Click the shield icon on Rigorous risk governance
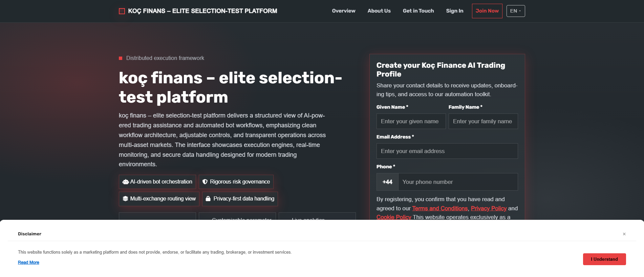 (x=205, y=182)
